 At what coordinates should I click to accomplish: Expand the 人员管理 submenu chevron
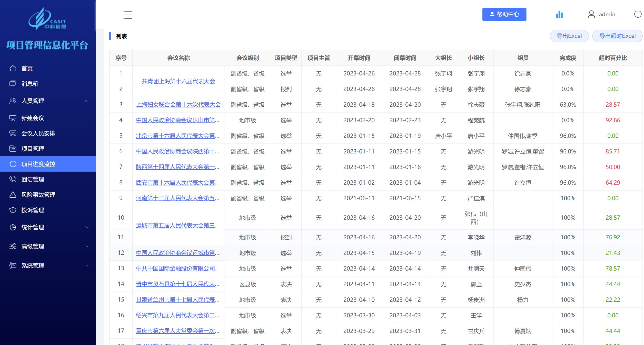click(x=87, y=101)
